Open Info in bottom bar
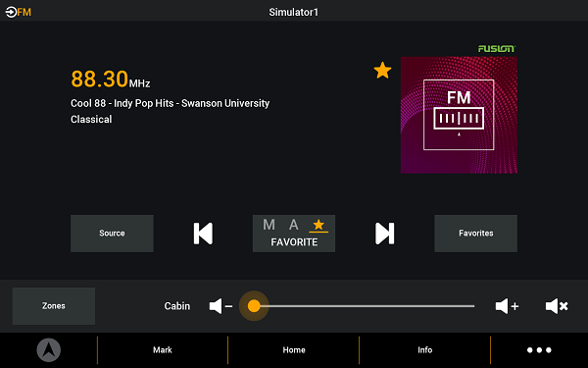The height and width of the screenshot is (368, 588). [425, 350]
